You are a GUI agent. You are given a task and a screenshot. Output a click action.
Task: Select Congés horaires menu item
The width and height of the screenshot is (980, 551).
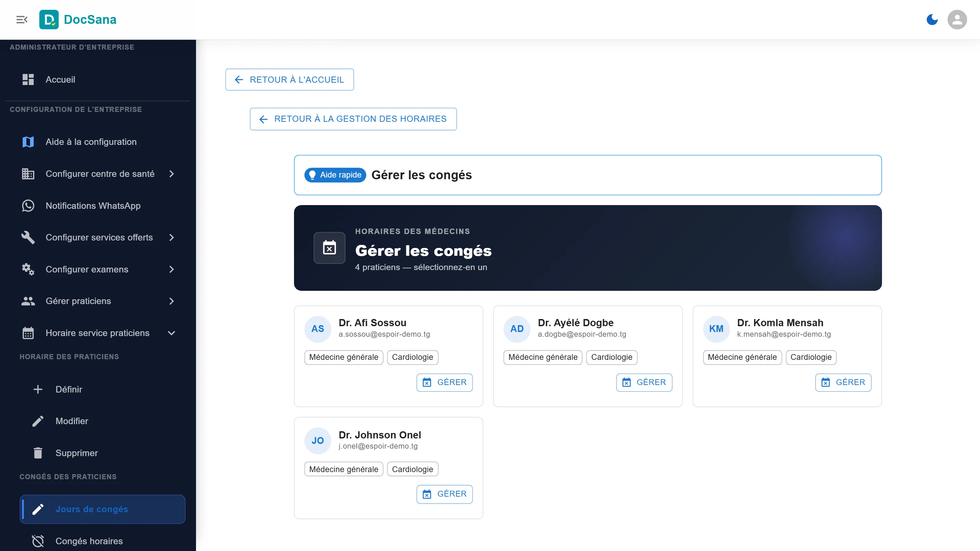pos(102,541)
